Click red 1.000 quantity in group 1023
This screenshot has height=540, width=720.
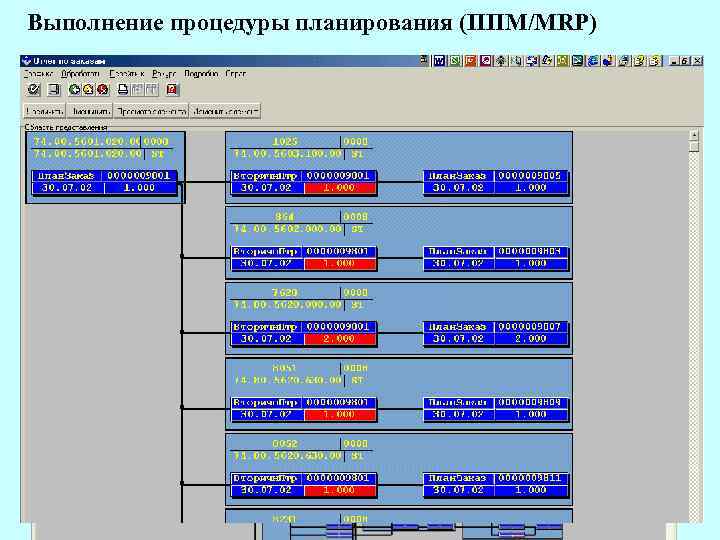[x=339, y=188]
